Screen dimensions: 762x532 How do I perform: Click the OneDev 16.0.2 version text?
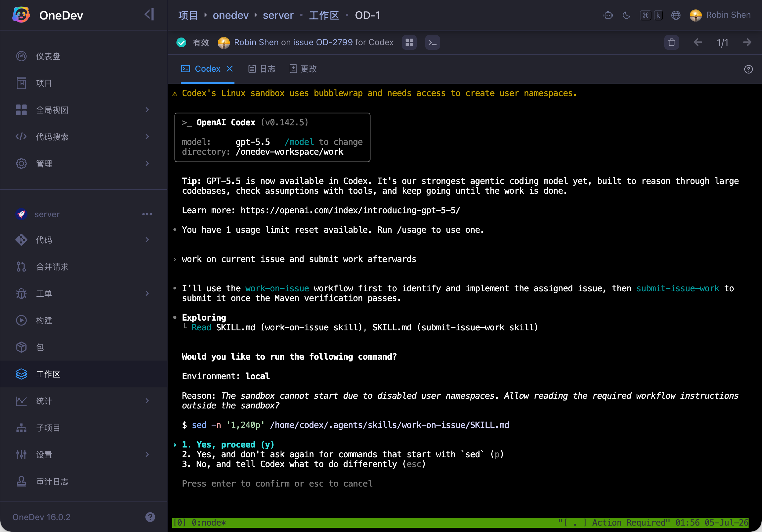pyautogui.click(x=42, y=517)
